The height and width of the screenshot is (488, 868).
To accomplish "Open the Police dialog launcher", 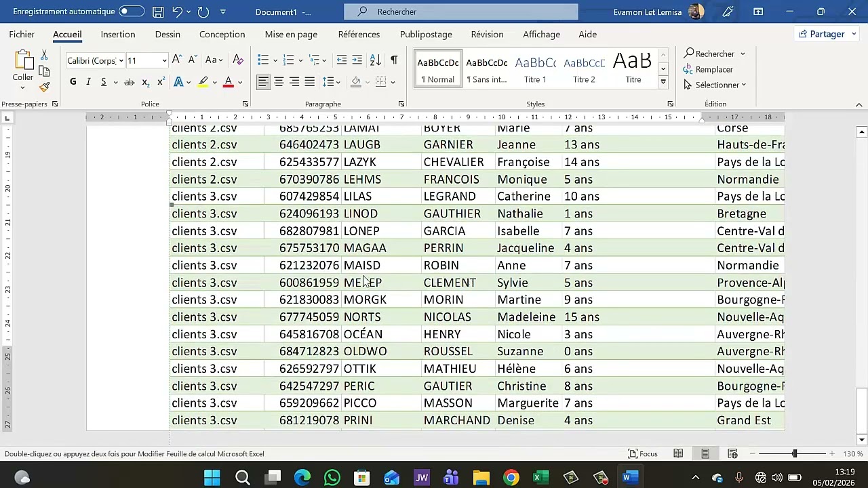I will (x=245, y=104).
